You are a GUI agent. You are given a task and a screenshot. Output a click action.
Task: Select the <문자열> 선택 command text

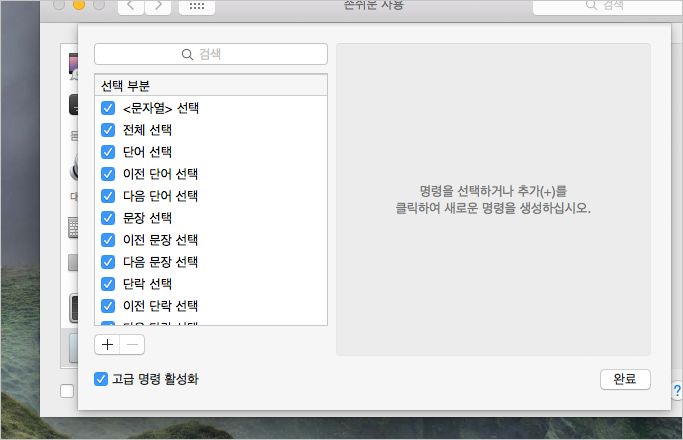point(161,108)
